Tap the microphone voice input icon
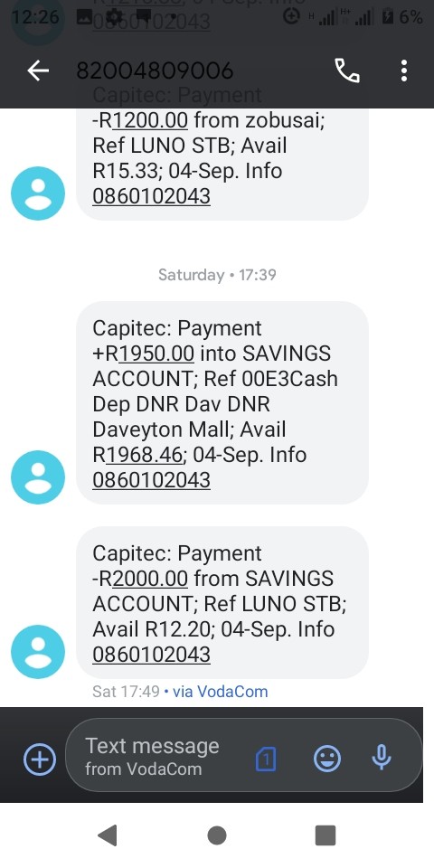This screenshot has width=434, height=868. coord(382,759)
